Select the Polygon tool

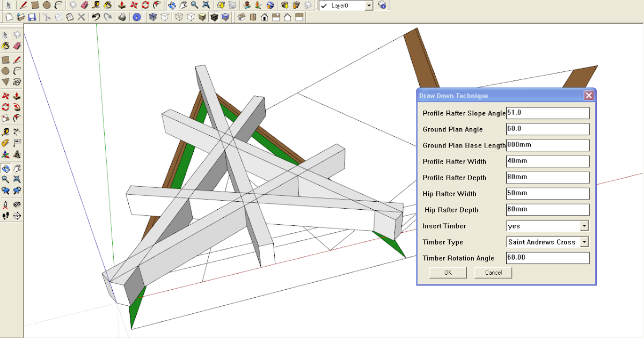tap(5, 82)
